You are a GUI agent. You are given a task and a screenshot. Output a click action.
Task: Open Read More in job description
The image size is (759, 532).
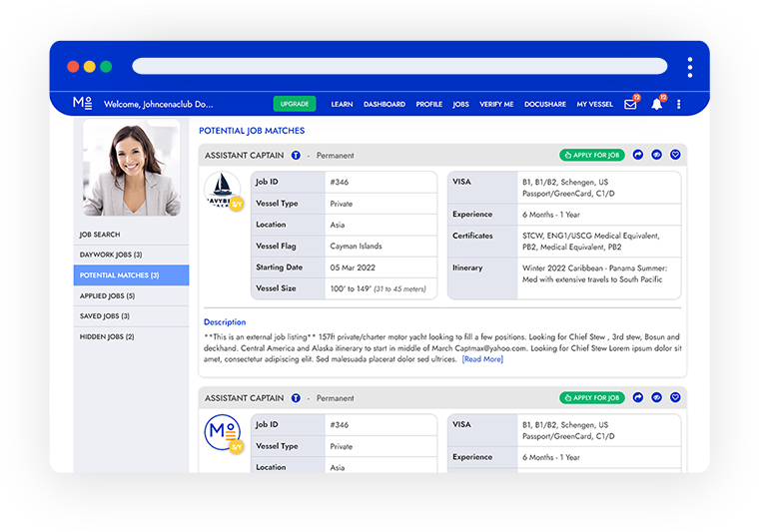pos(482,359)
